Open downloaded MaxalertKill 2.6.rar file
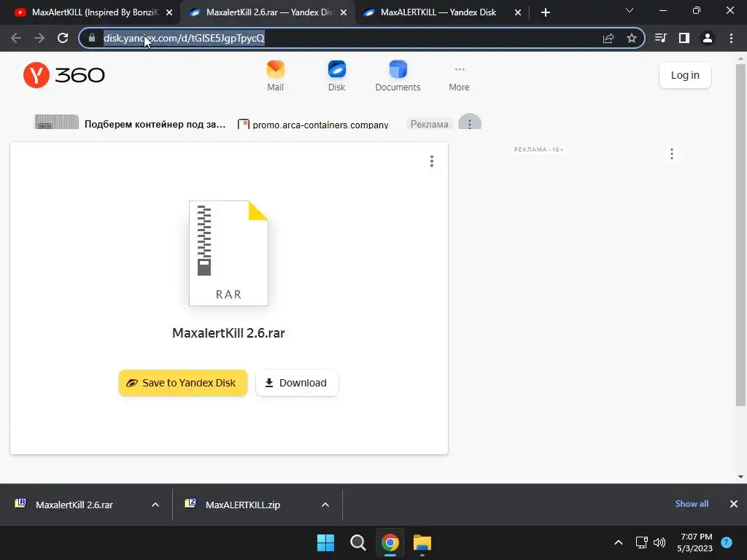 click(x=74, y=505)
